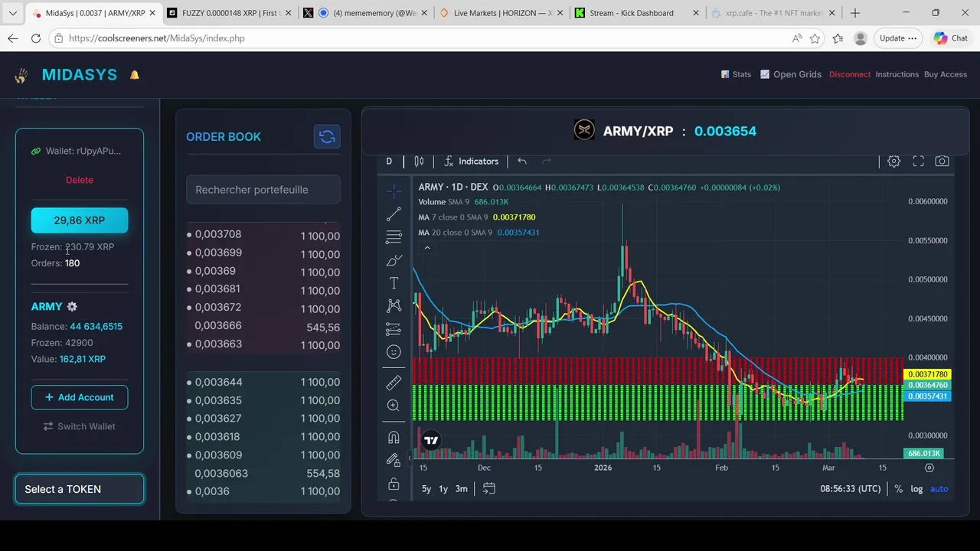Open the emoji icons tool
Screen dimensions: 980x551
394,352
